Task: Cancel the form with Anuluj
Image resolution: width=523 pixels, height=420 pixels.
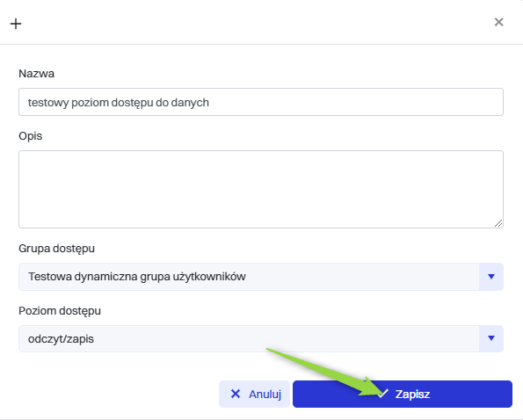Action: [254, 394]
